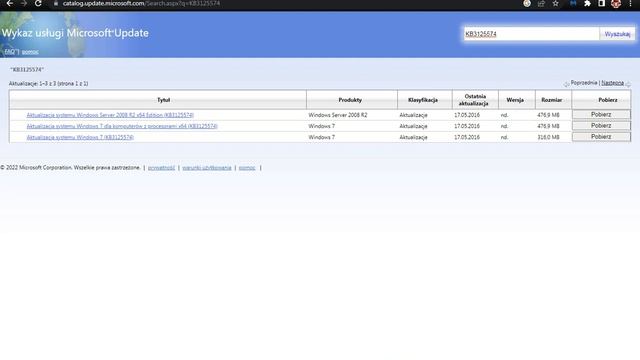Click the Wyszukaj search button

pyautogui.click(x=617, y=34)
